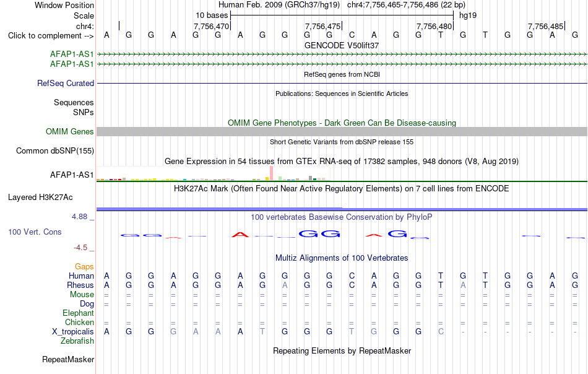The width and height of the screenshot is (588, 374).
Task: Click the C base in X_tropicalis row
Action: pos(441,332)
